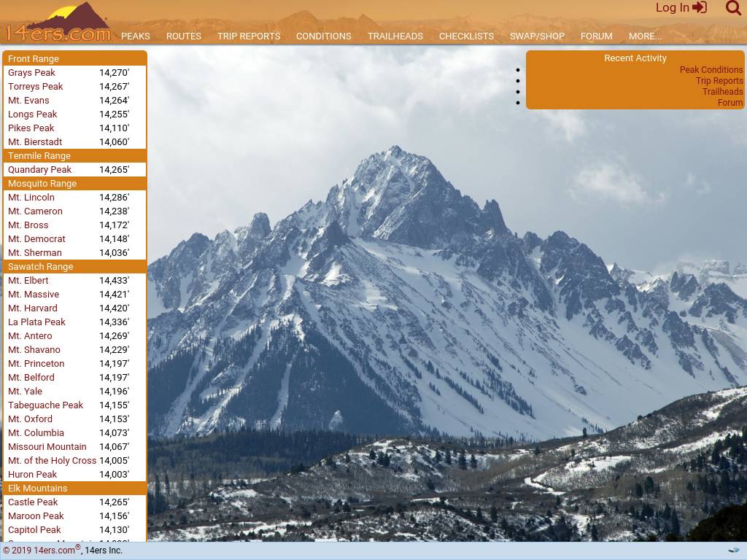Screen dimensions: 747x560
Task: Select Mt. Massive peak
Action: point(34,294)
